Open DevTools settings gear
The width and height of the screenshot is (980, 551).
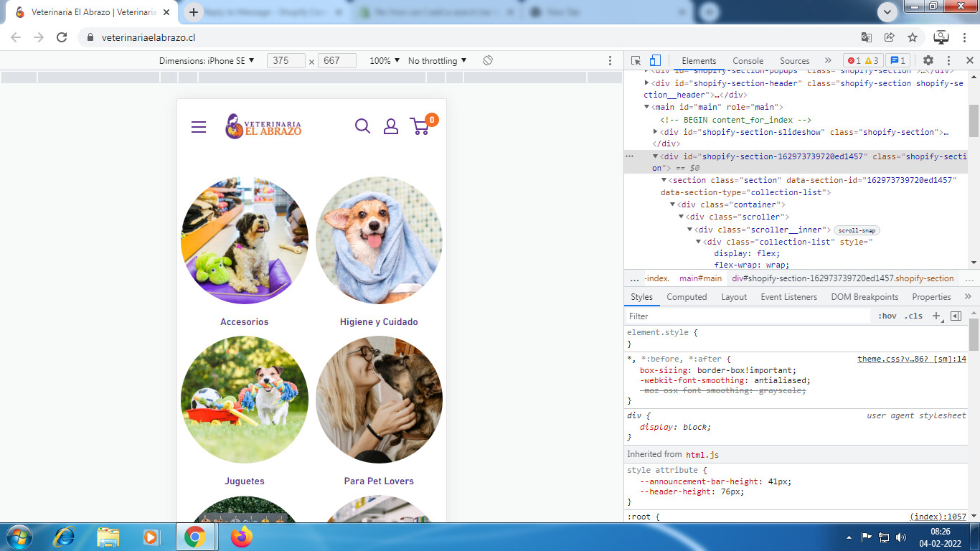point(928,61)
